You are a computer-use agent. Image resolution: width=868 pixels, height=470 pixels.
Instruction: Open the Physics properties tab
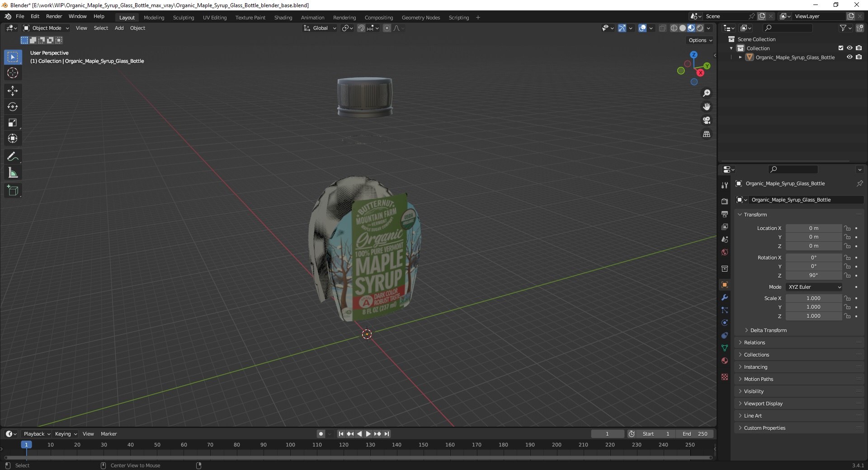725,323
